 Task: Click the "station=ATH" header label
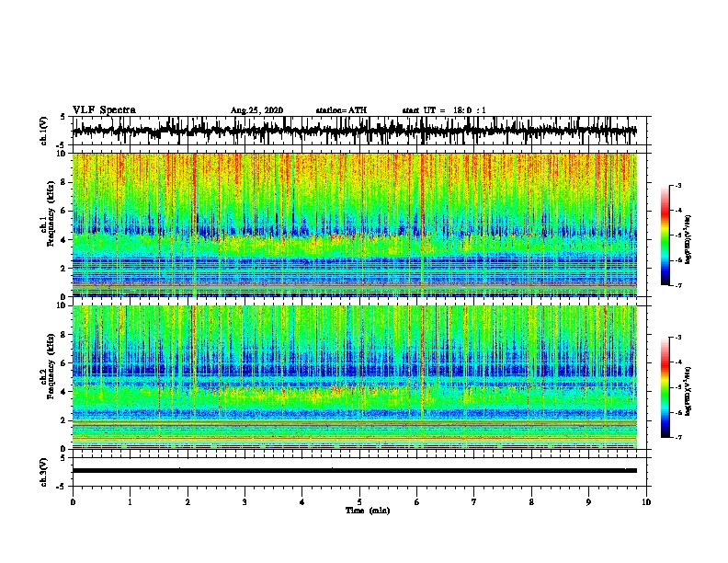[x=341, y=110]
